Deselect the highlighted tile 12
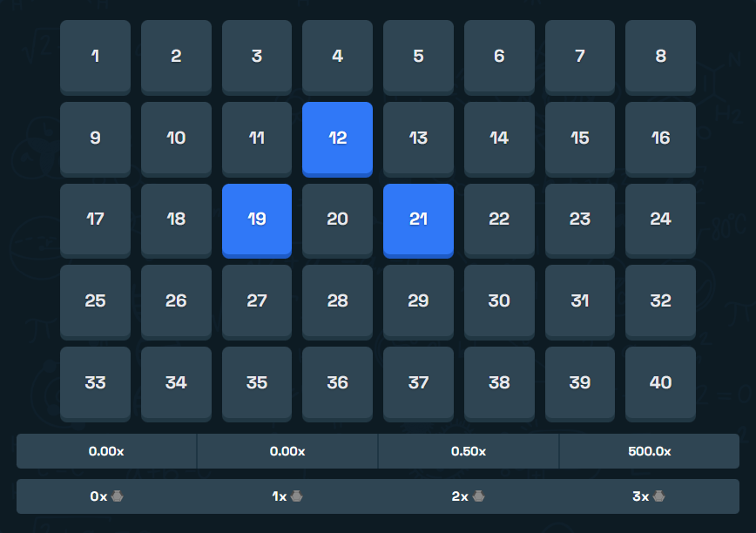Screen dimensions: 756x533 pos(337,138)
